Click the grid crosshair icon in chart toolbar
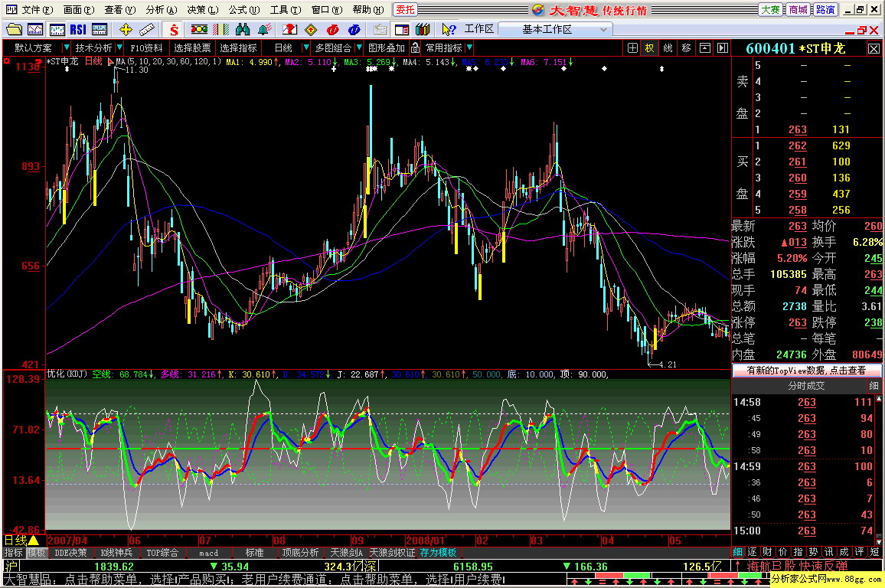 pos(632,48)
